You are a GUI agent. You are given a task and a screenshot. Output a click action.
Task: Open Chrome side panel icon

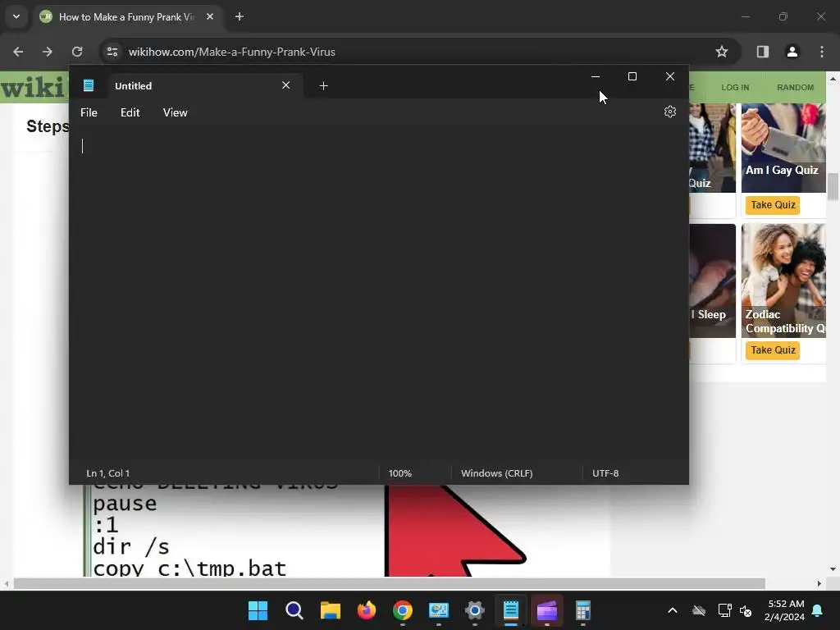click(762, 52)
